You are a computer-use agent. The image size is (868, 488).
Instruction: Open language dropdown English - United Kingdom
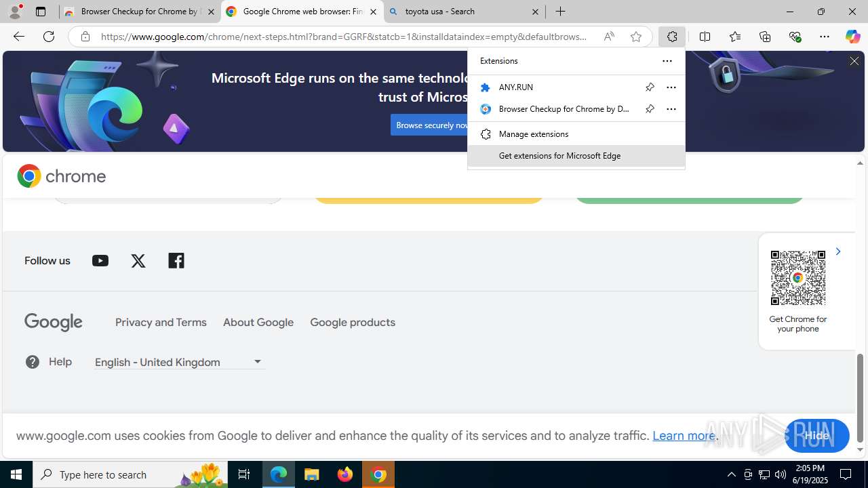click(180, 362)
